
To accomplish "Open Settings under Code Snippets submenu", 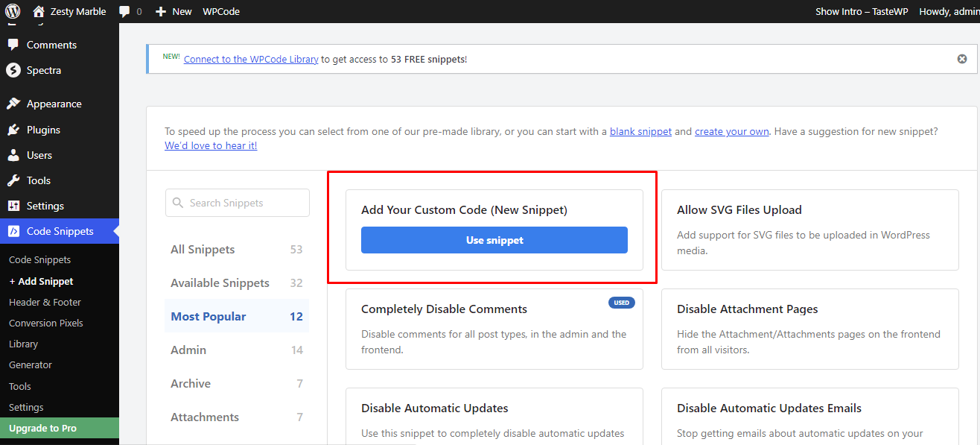I will coord(26,407).
